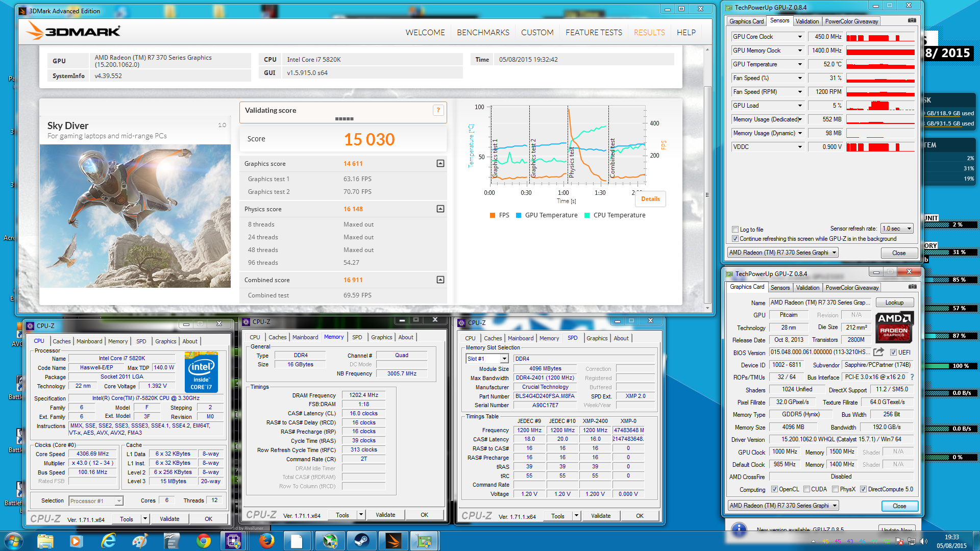The height and width of the screenshot is (551, 980).
Task: Click the help question mark beside Validating score
Action: 438,110
